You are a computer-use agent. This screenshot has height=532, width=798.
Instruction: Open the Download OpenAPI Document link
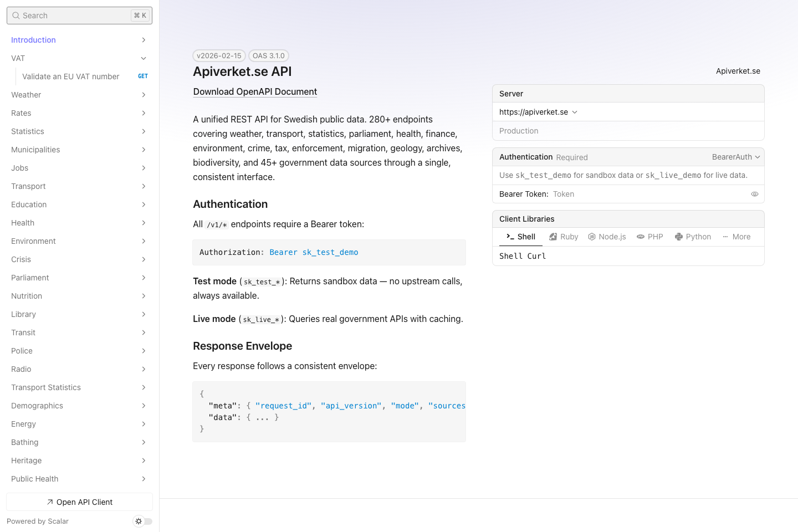(255, 91)
